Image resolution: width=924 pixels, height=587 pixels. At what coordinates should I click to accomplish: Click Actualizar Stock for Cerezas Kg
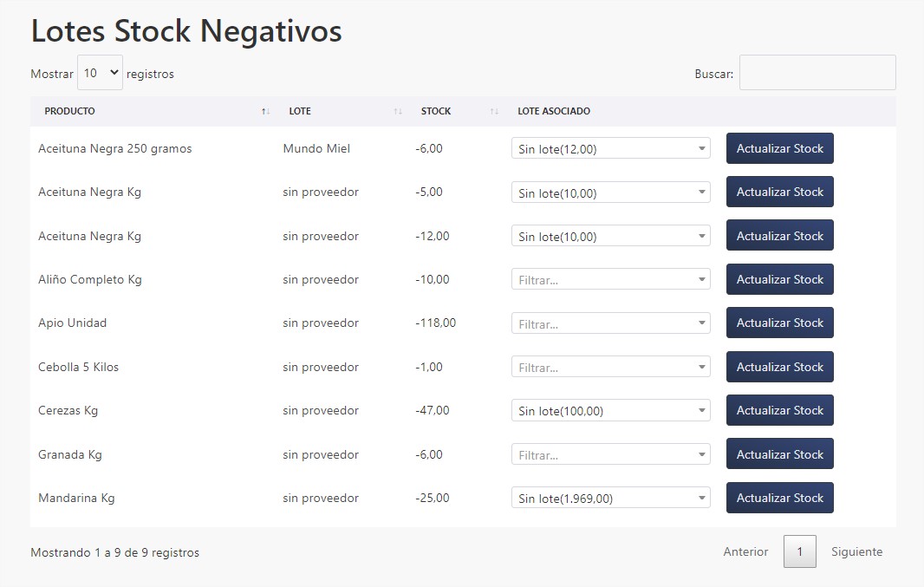click(x=779, y=410)
